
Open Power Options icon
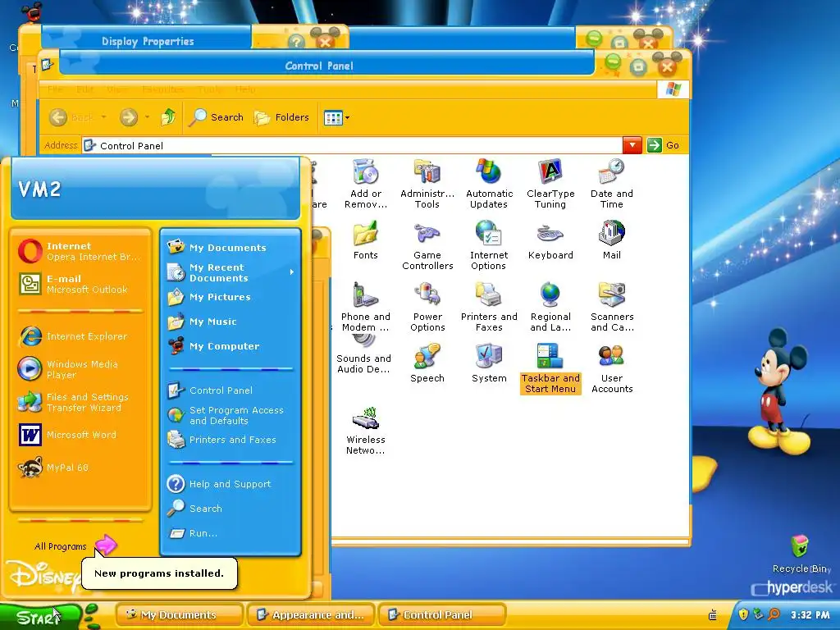point(427,307)
